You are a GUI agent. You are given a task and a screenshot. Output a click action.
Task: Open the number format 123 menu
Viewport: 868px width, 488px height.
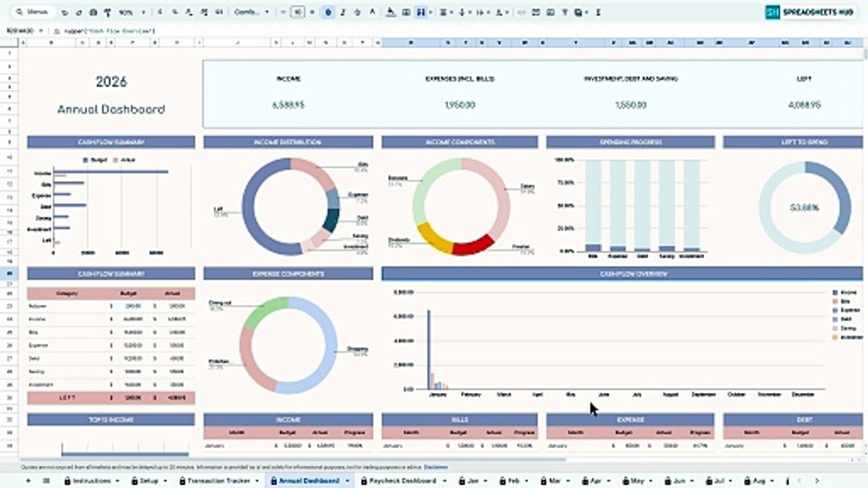(219, 12)
